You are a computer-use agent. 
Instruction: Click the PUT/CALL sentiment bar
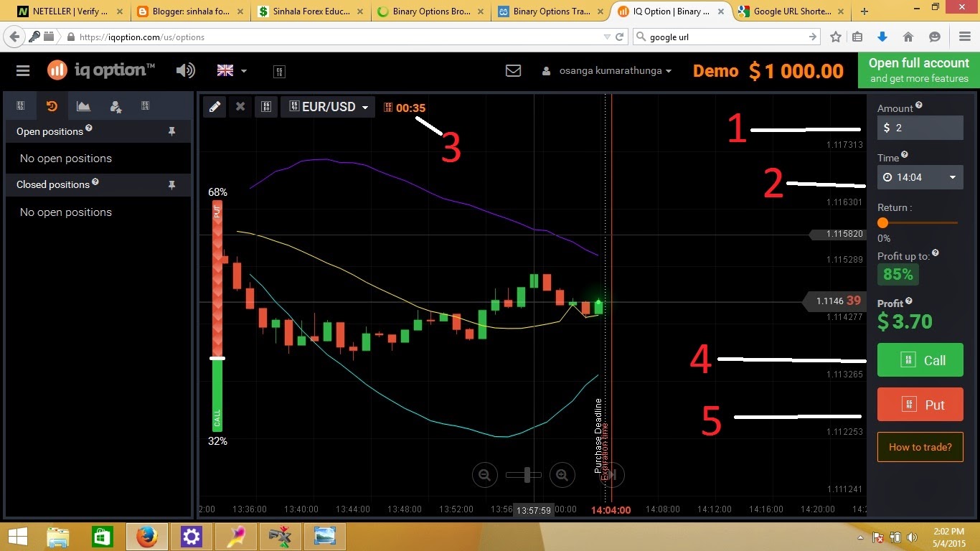pyautogui.click(x=217, y=316)
